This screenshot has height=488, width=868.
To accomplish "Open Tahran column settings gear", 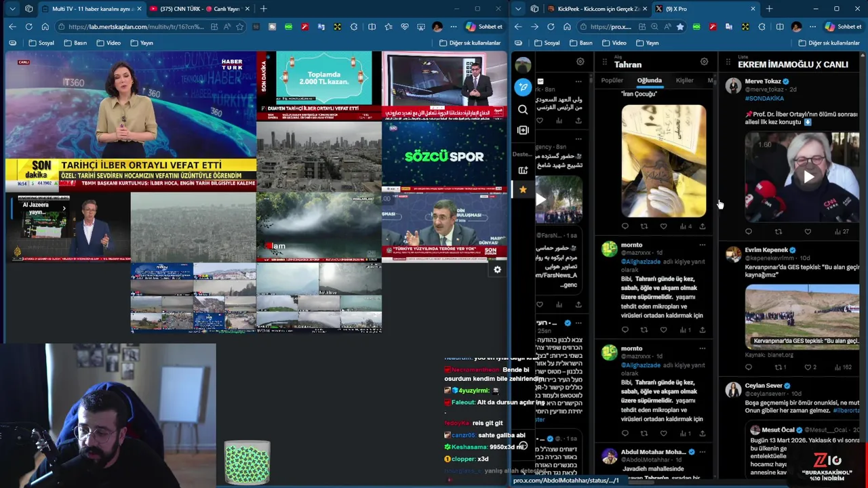I will (704, 62).
